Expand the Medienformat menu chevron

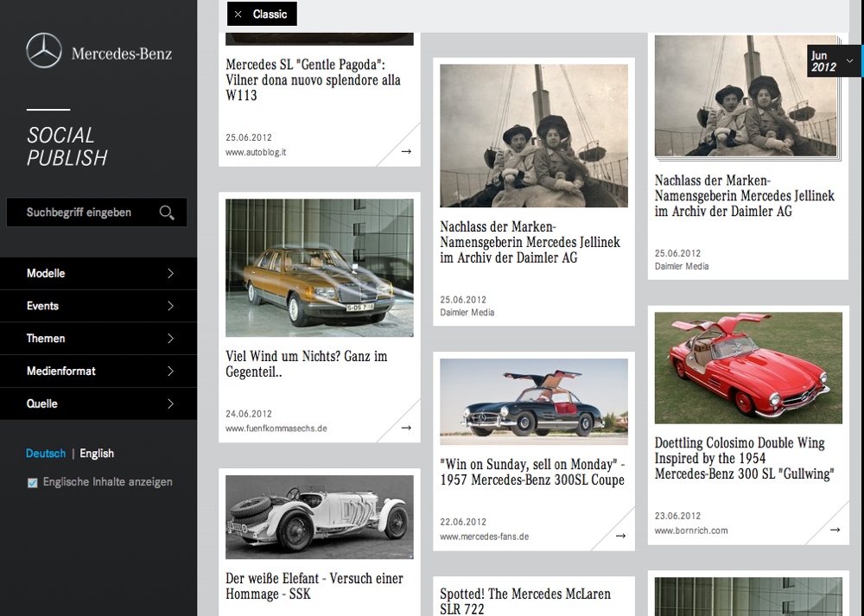tap(170, 372)
